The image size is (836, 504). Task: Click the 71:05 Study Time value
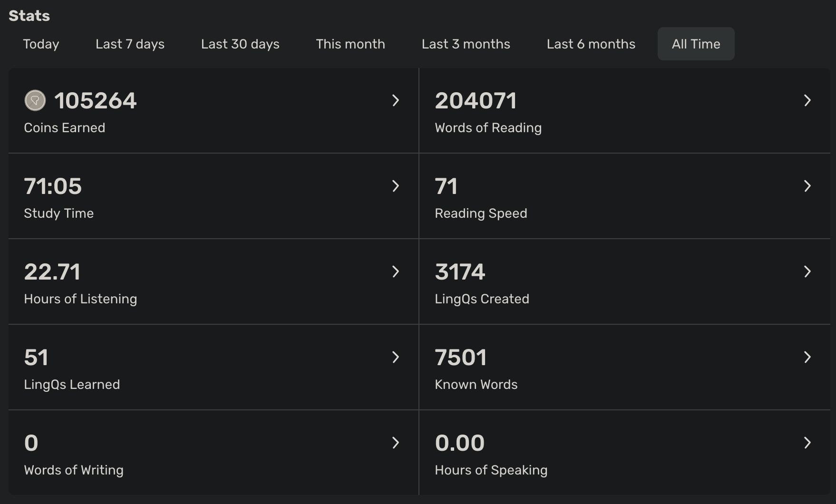click(x=53, y=186)
